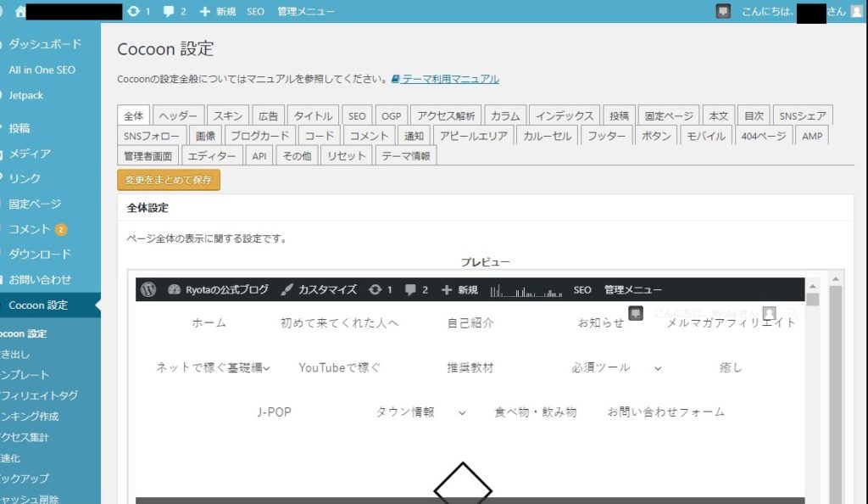Expand the 必須ツール dropdown arrow
The height and width of the screenshot is (504, 868).
(657, 368)
